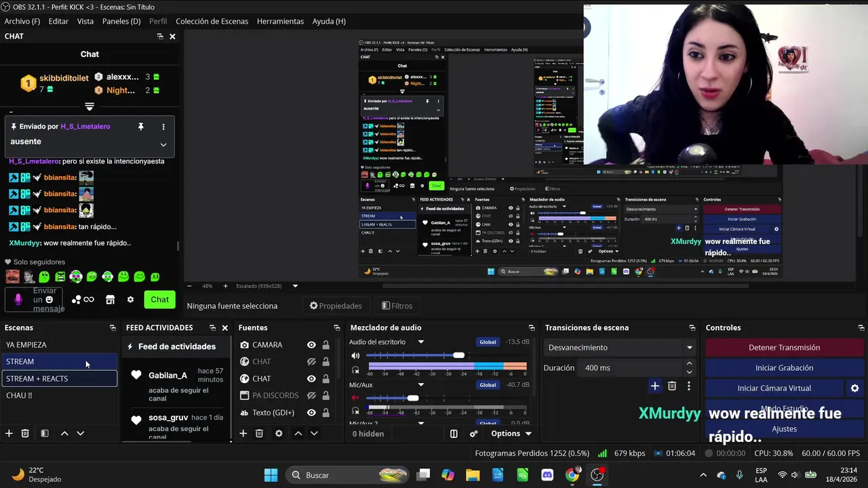Show the PA DISCORDS source
This screenshot has height=488, width=868.
coord(311,396)
